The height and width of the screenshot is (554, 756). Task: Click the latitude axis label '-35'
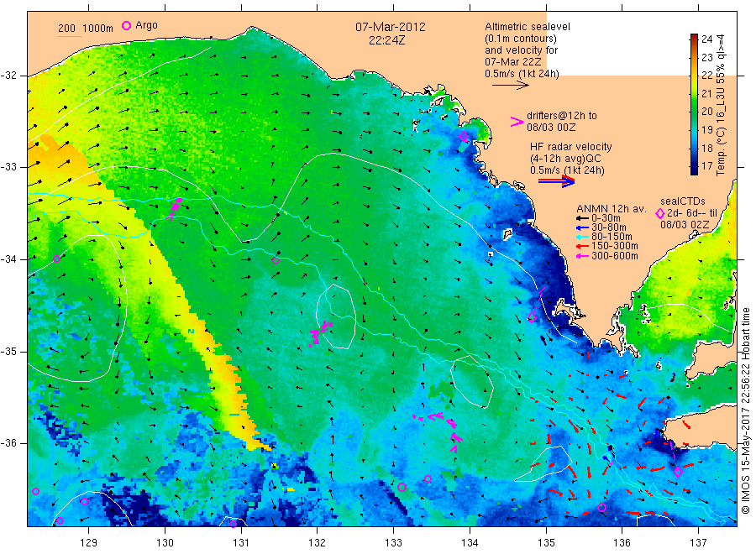click(8, 351)
